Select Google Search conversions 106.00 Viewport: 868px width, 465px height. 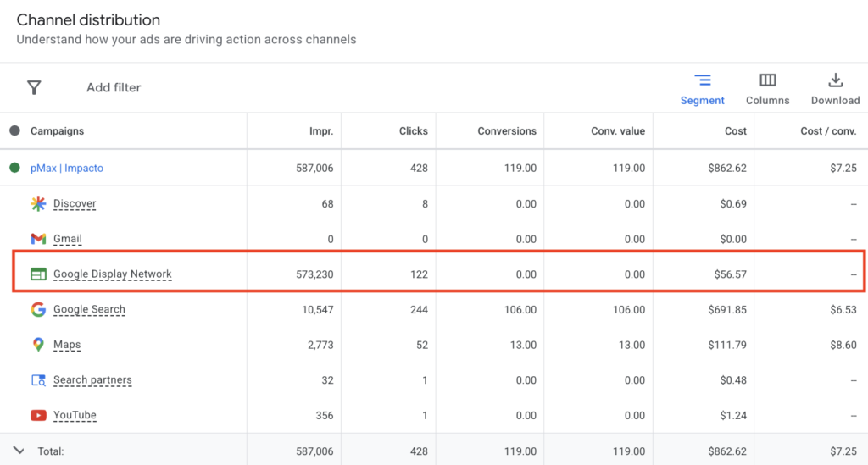pyautogui.click(x=520, y=310)
